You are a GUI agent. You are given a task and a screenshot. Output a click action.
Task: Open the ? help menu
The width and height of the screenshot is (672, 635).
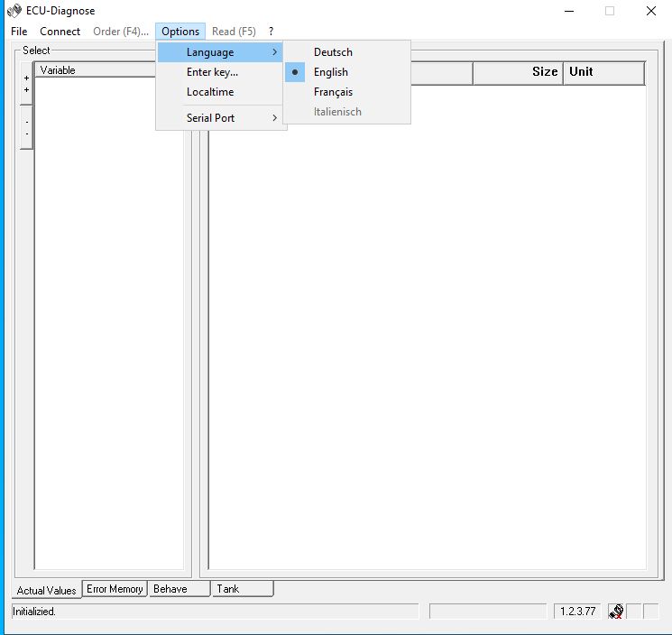(271, 32)
